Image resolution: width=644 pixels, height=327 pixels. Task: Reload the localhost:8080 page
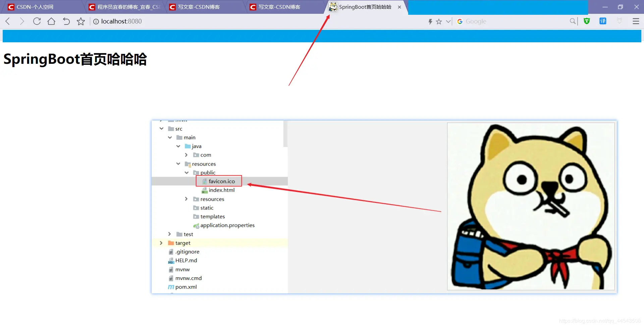click(x=37, y=21)
